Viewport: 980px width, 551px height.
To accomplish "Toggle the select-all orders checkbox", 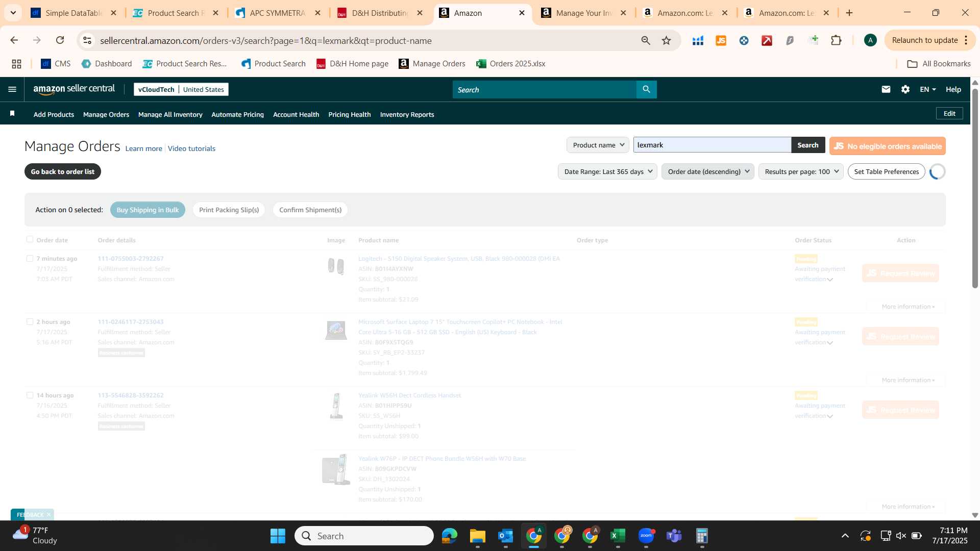I will click(30, 239).
